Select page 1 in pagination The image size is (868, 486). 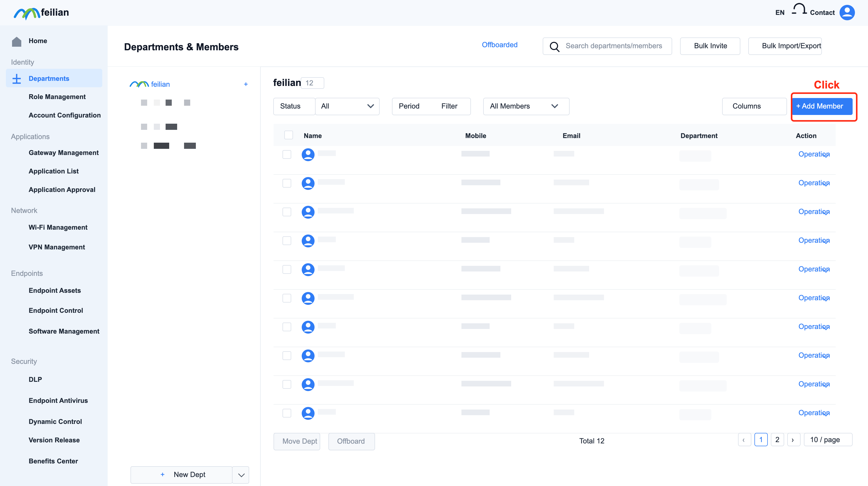pyautogui.click(x=761, y=440)
